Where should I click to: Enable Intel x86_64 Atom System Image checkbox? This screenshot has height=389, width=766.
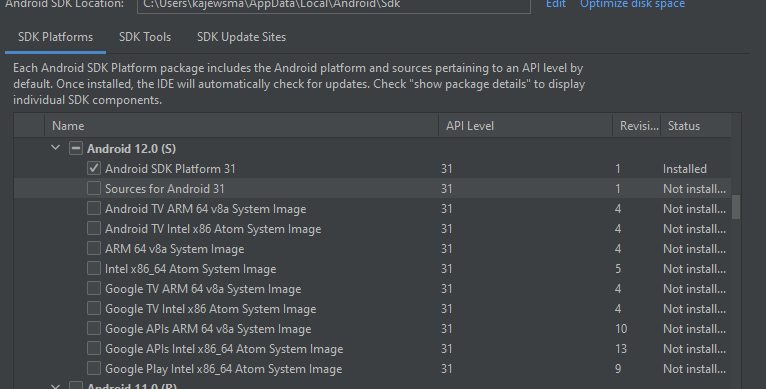[94, 268]
